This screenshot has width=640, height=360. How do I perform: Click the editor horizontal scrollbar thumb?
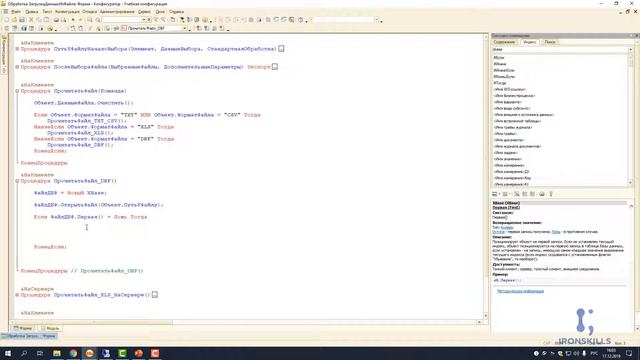94,322
